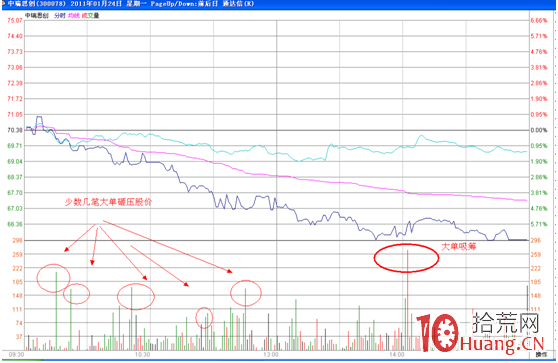Screen dimensions: 558x363
Task: Click the 少数几笔大单砸压股价 annotation text
Action: (x=108, y=202)
